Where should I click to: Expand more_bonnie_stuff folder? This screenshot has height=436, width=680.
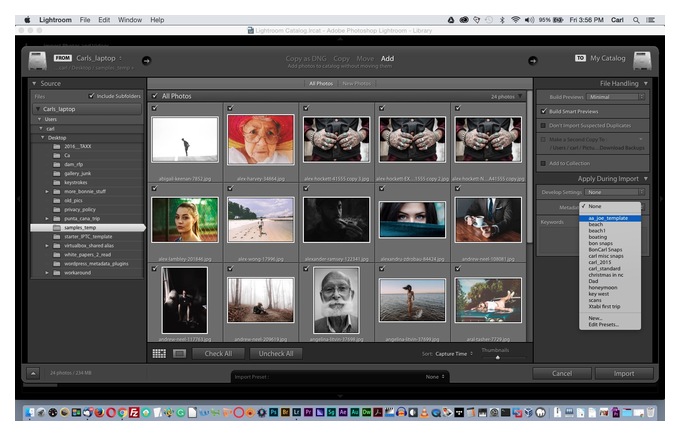[x=47, y=191]
